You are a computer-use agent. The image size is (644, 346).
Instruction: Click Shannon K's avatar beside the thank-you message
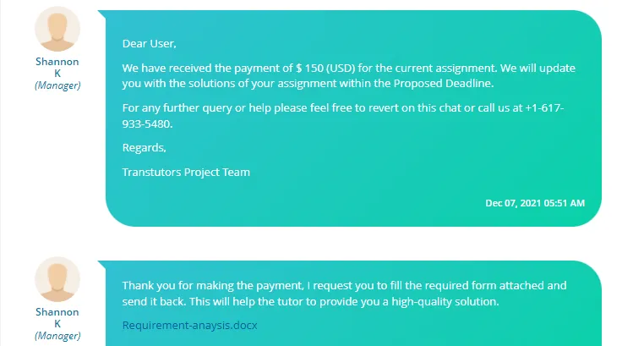(x=57, y=279)
